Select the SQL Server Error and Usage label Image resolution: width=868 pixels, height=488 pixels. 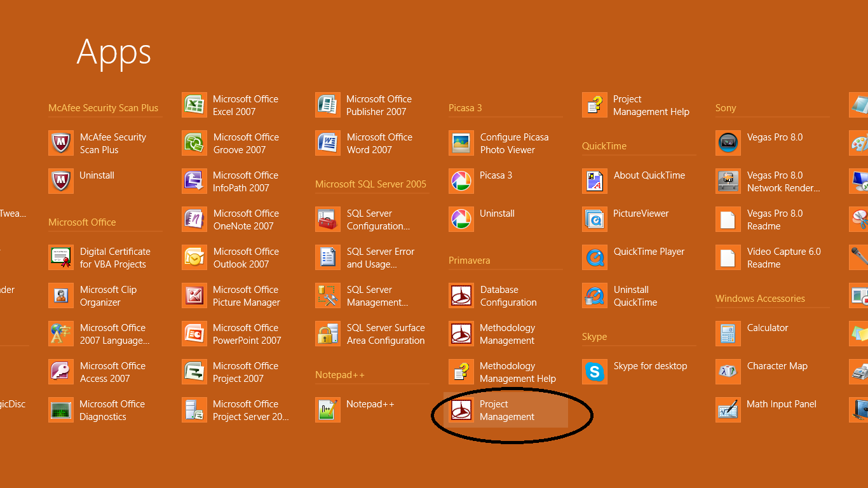click(x=381, y=258)
